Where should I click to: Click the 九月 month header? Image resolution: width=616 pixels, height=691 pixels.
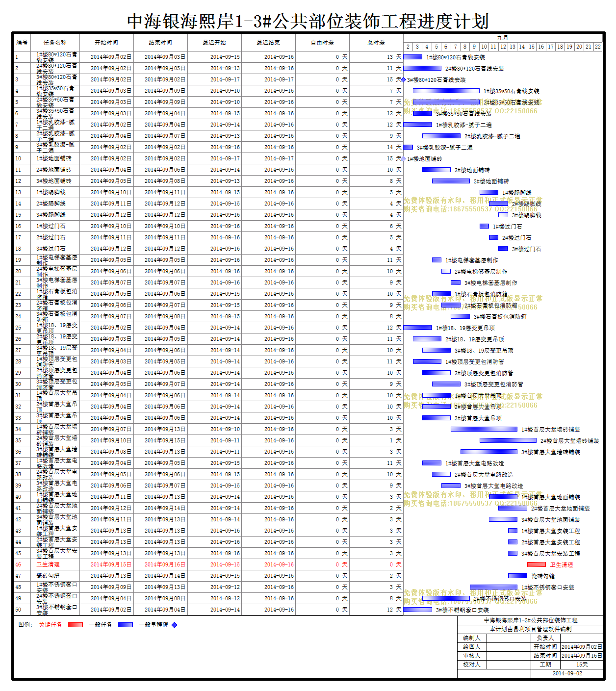503,38
